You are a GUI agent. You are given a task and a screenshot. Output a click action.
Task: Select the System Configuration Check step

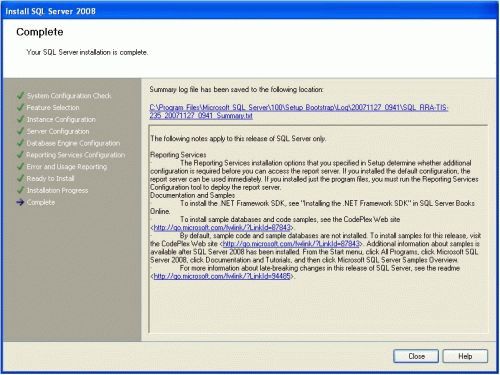[x=69, y=96]
